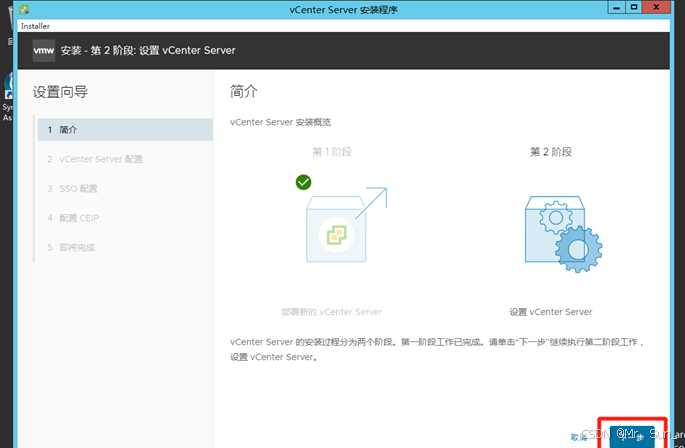Screen dimensions: 685x448
Task: Click the stage 2 gears illustration
Action: 564,234
